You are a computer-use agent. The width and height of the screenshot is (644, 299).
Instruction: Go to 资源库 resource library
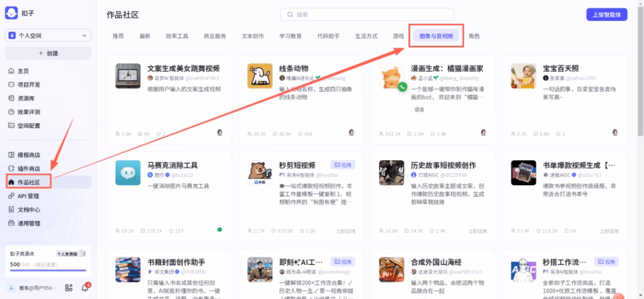(26, 98)
